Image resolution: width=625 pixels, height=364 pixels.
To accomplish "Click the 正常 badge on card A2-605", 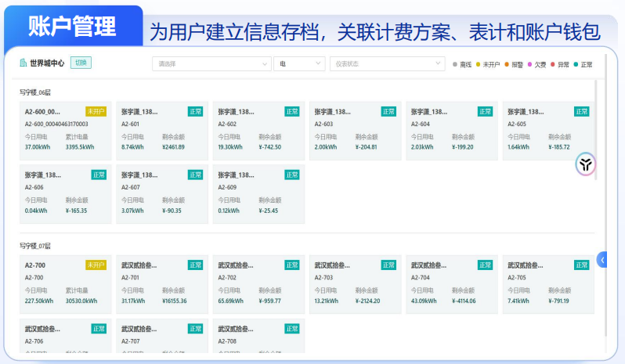I will [x=582, y=111].
